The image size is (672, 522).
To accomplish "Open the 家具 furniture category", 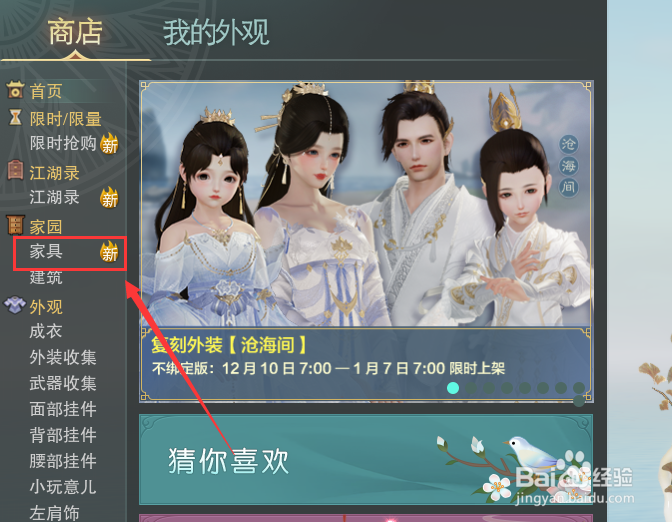I will click(46, 252).
